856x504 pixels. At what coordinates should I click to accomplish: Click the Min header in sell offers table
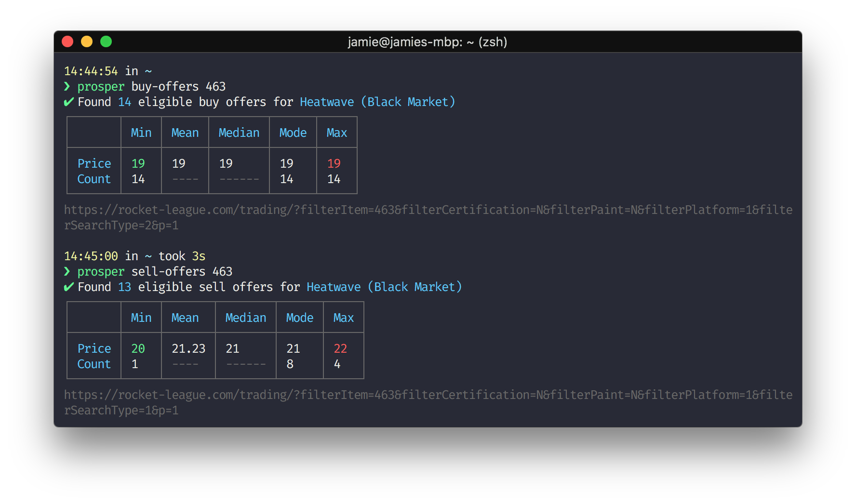click(x=141, y=318)
